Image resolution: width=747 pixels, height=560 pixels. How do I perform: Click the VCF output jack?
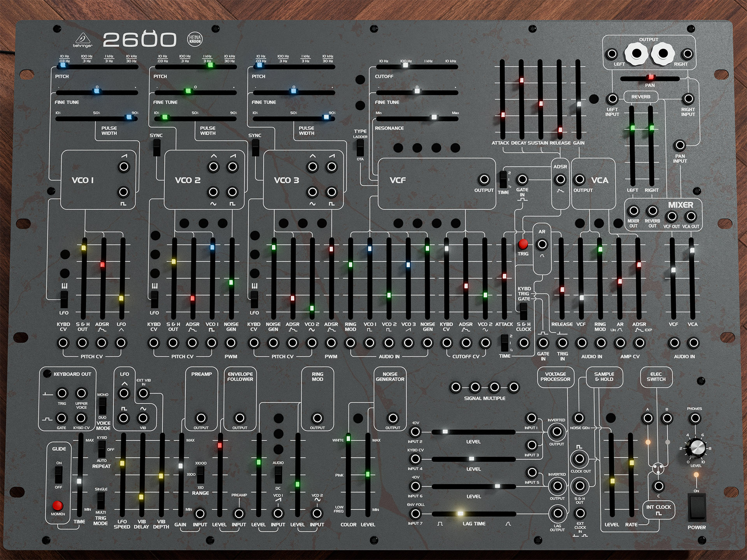click(x=484, y=179)
